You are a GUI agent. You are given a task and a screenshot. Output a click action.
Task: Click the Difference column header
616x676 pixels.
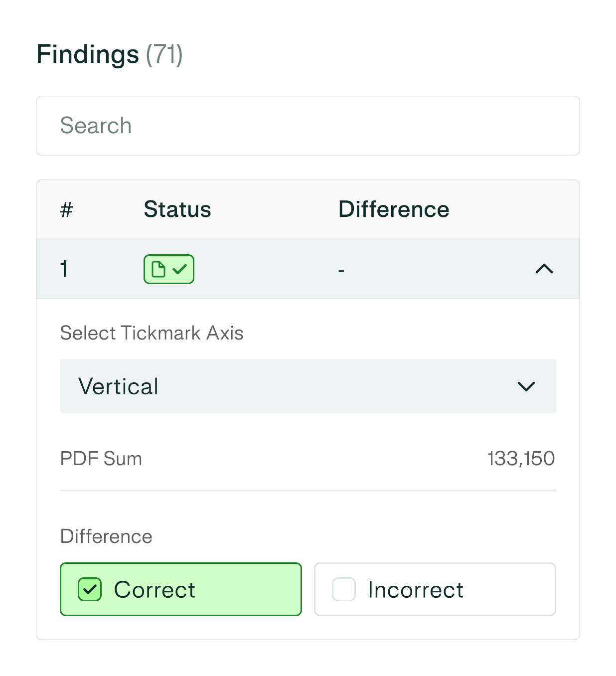pos(394,209)
